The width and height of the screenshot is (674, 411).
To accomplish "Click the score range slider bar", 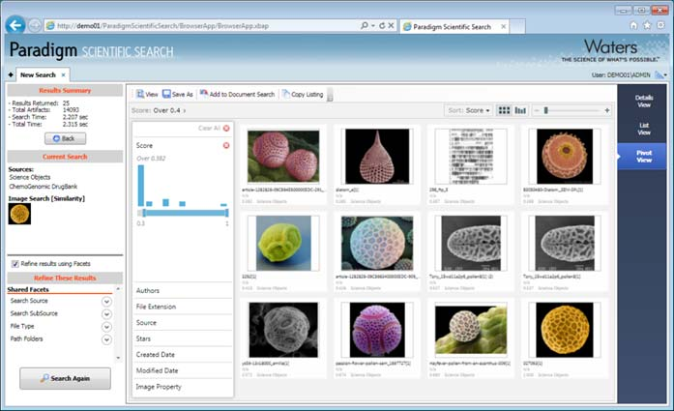I will [185, 213].
